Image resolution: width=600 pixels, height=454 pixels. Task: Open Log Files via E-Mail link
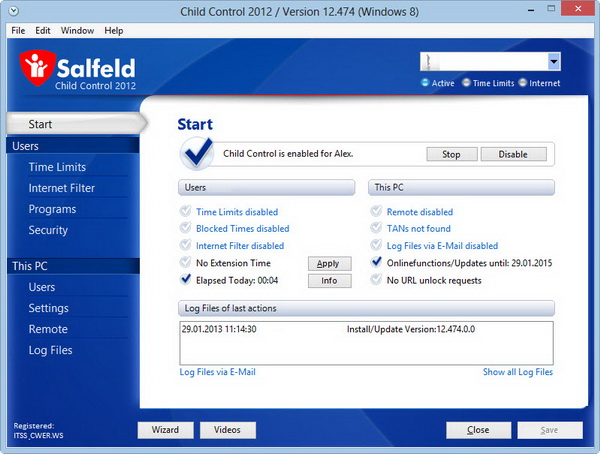(x=217, y=372)
